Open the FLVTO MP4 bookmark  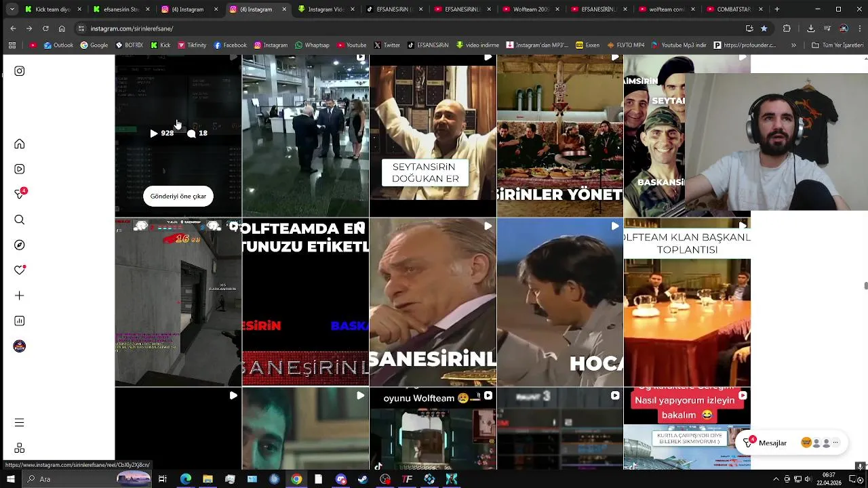626,45
